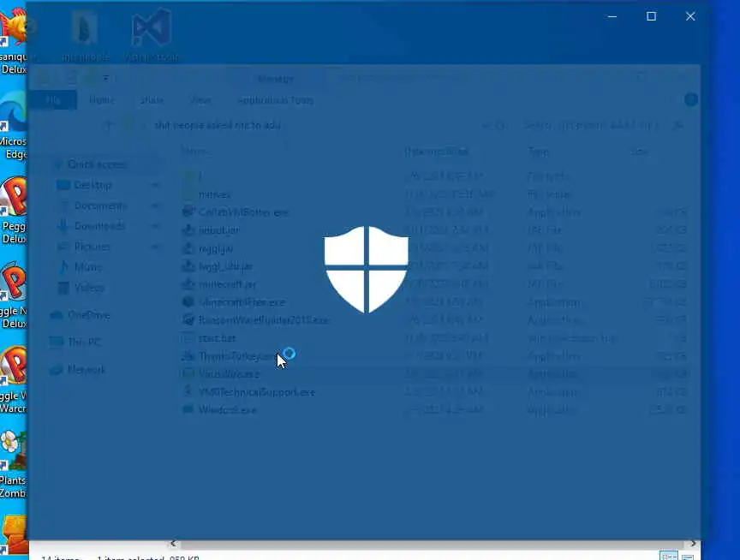Select the start.bat file
The image size is (740, 560).
(x=217, y=338)
